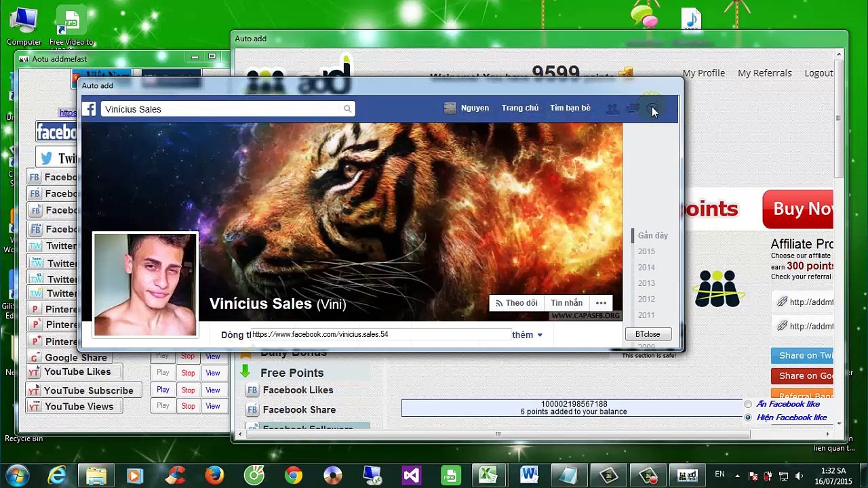
Task: Expand the thêm dropdown on the profile tabs
Action: (528, 335)
